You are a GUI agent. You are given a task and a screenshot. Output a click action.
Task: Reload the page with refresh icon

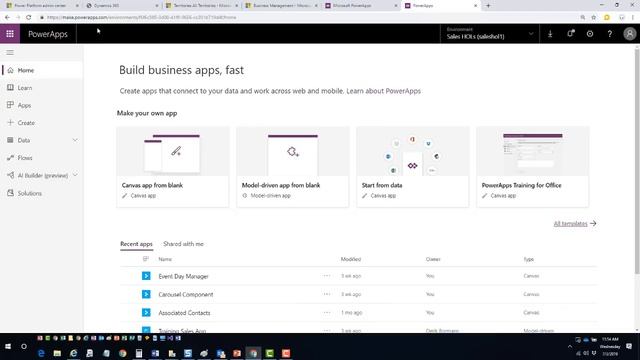[x=29, y=17]
